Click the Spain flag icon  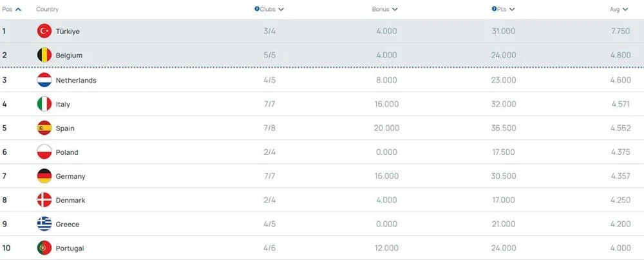click(44, 128)
